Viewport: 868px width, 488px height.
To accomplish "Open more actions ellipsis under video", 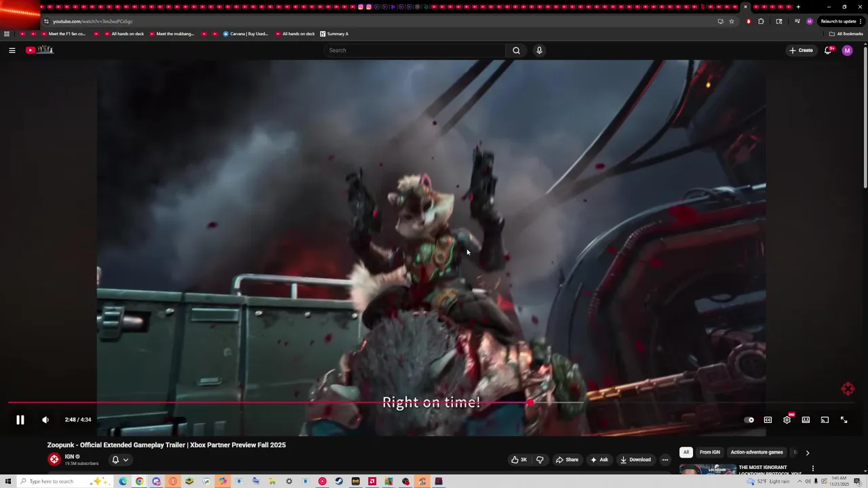I will [665, 460].
